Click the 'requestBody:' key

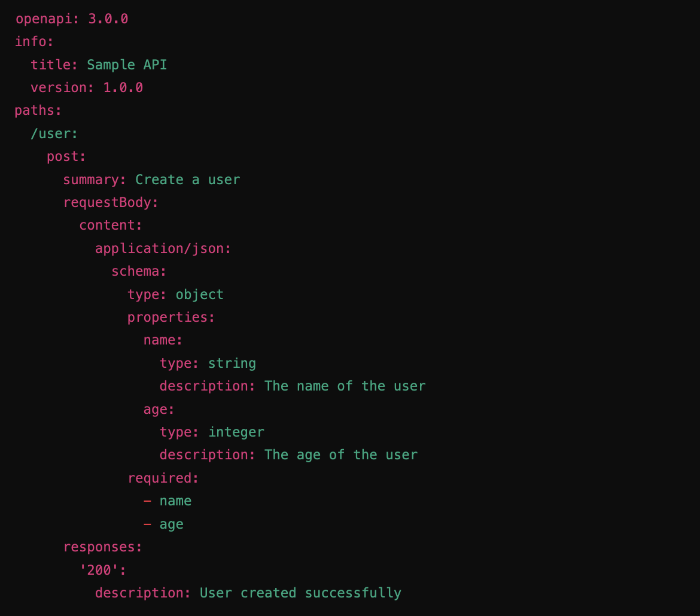111,202
